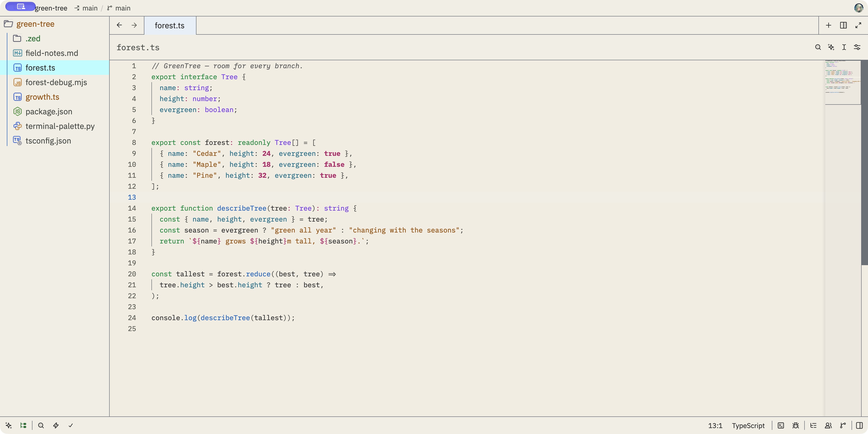Click the vertical scrollbar thumb
Viewport: 868px width, 434px height.
point(864,163)
